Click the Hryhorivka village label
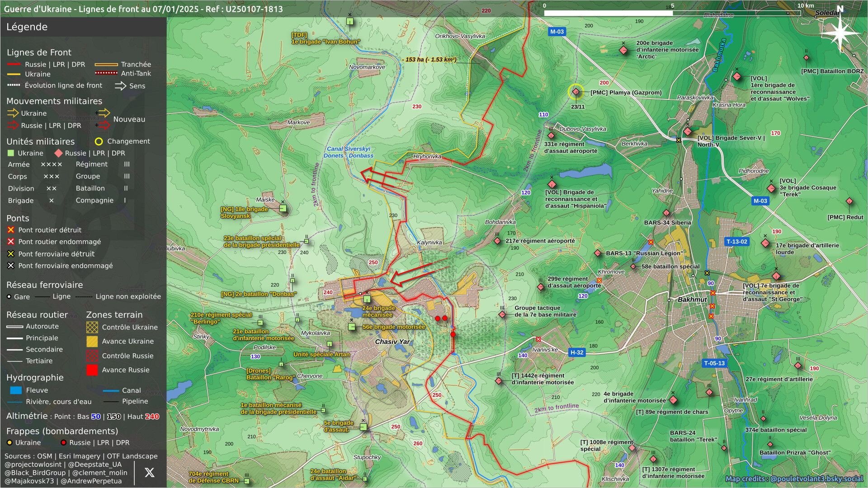 click(x=427, y=157)
